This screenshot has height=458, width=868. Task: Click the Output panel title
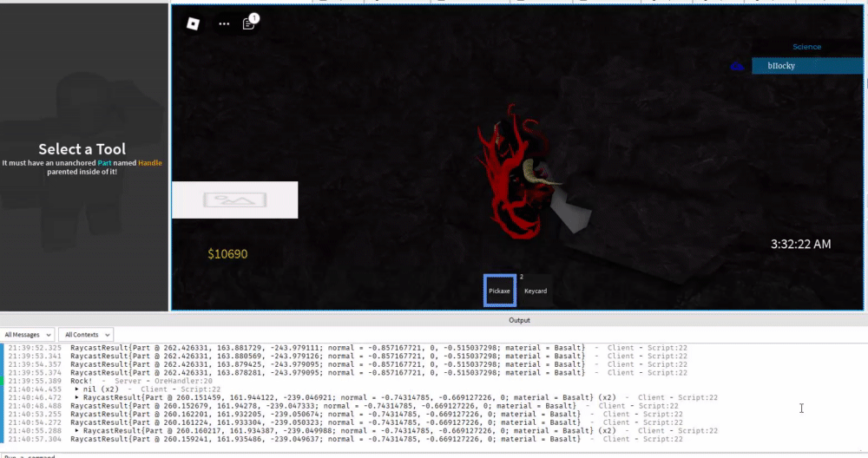[519, 320]
